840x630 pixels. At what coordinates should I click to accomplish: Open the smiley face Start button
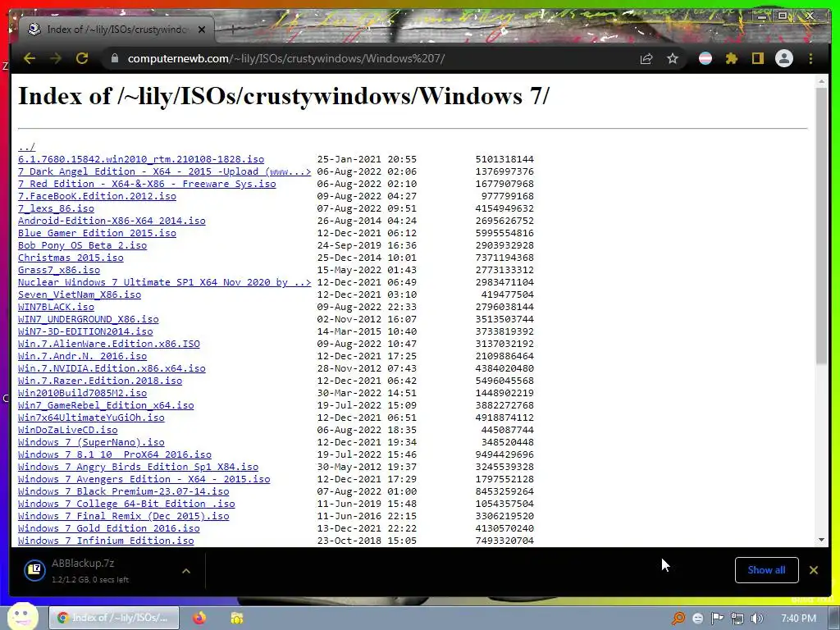point(22,617)
